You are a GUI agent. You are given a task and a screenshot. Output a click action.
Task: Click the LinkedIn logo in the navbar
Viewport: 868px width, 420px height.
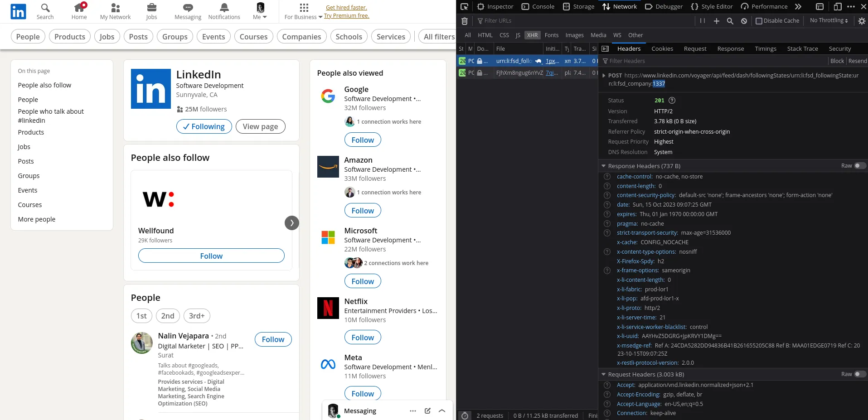(x=18, y=12)
